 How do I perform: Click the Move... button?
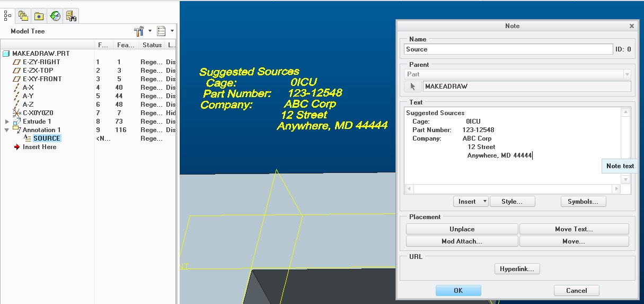(x=574, y=241)
